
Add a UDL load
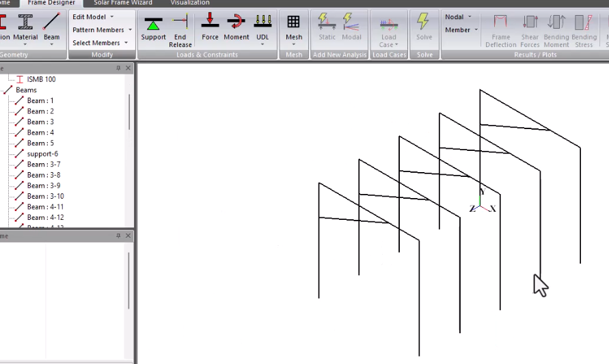pyautogui.click(x=262, y=27)
